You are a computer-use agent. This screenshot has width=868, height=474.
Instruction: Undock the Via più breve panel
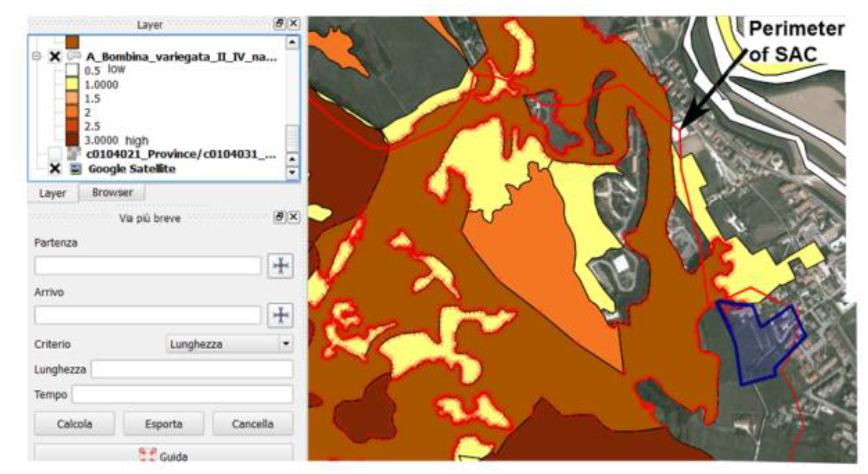(279, 217)
